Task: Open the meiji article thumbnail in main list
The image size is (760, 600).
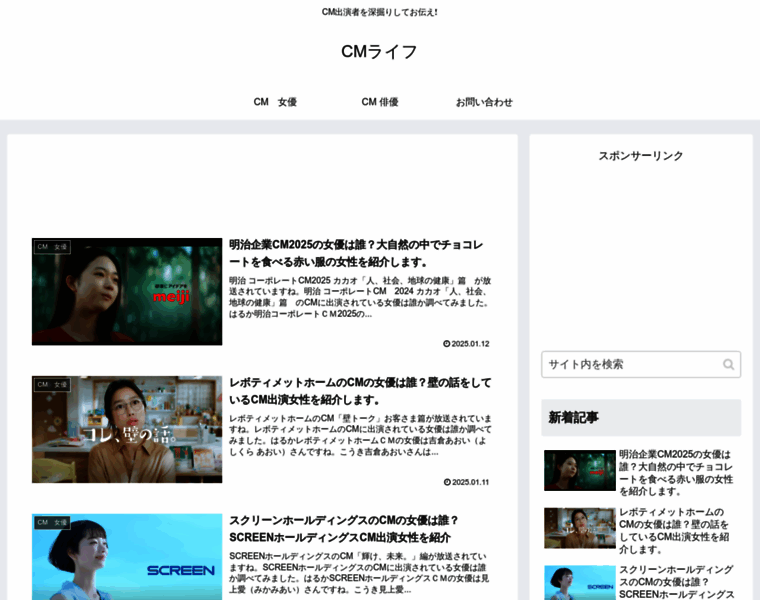Action: pos(127,291)
